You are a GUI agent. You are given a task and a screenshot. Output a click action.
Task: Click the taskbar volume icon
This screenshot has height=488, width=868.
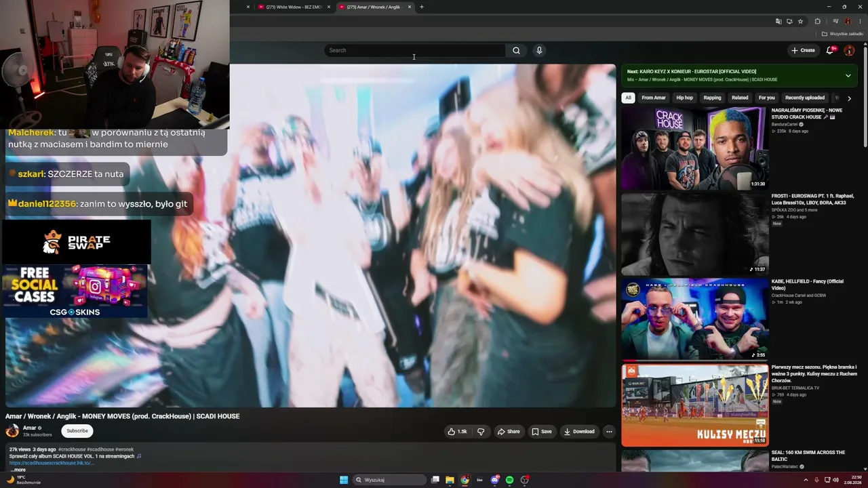tap(835, 480)
